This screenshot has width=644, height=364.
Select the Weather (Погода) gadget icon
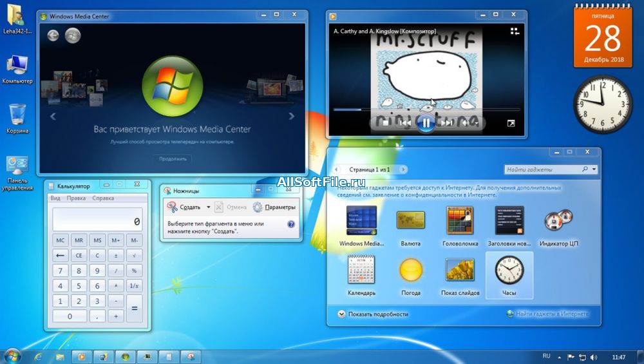click(410, 270)
